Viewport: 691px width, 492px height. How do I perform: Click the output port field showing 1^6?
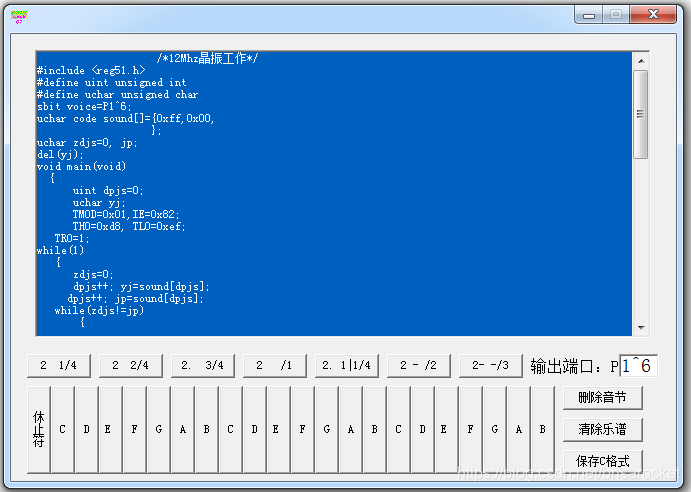(639, 366)
